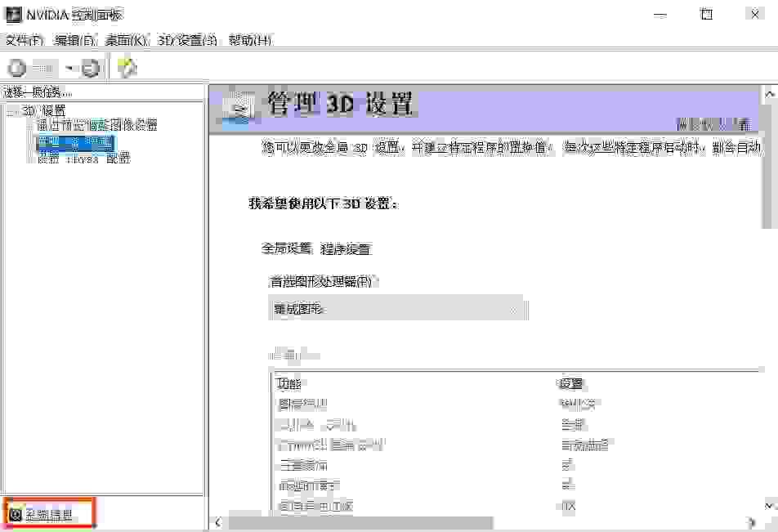Open the 编辑(E) menu
Screen dimensions: 778x532
click(74, 40)
